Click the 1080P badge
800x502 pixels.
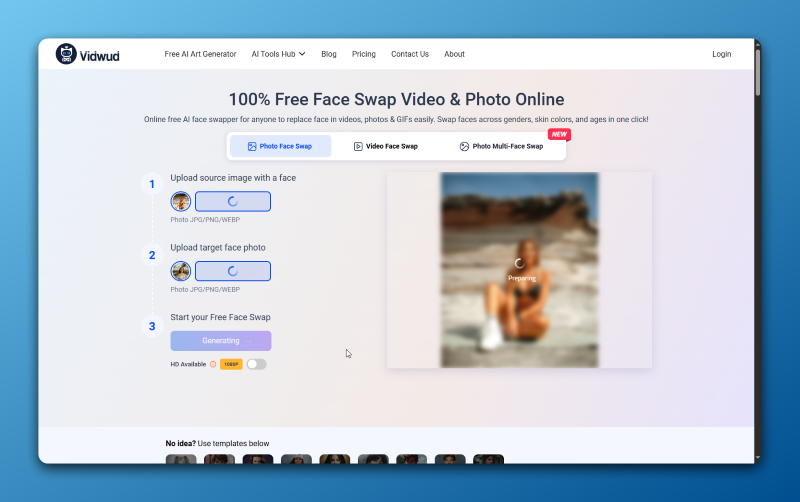[x=231, y=364]
